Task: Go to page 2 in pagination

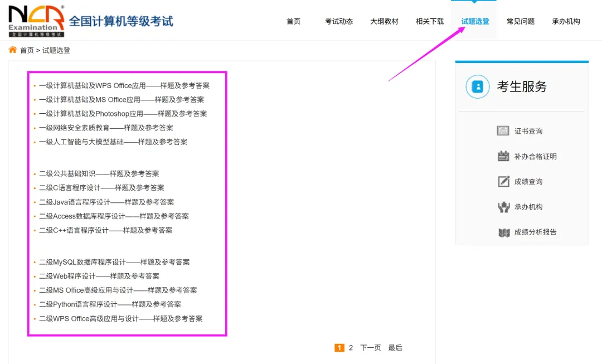Action: [x=351, y=347]
